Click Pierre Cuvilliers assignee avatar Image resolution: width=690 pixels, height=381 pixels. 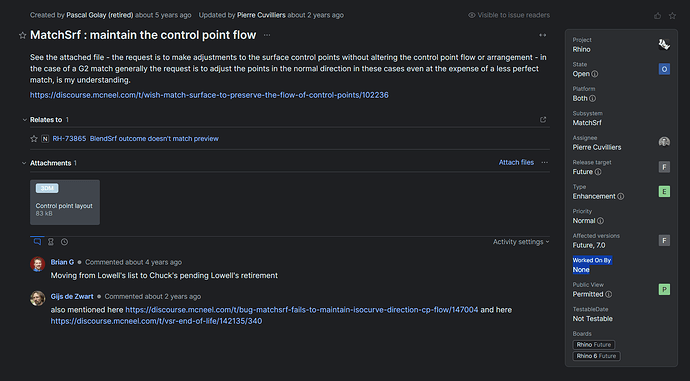coord(664,142)
